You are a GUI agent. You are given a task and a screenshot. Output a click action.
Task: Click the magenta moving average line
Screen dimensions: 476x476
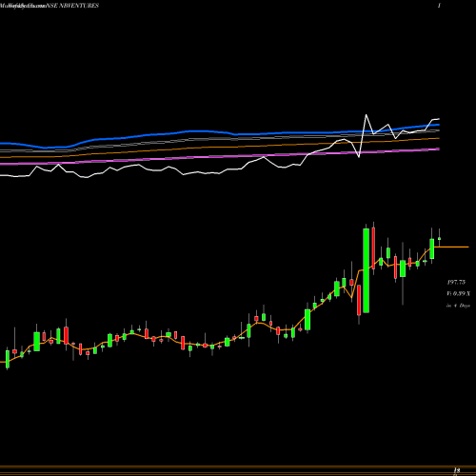220,157
